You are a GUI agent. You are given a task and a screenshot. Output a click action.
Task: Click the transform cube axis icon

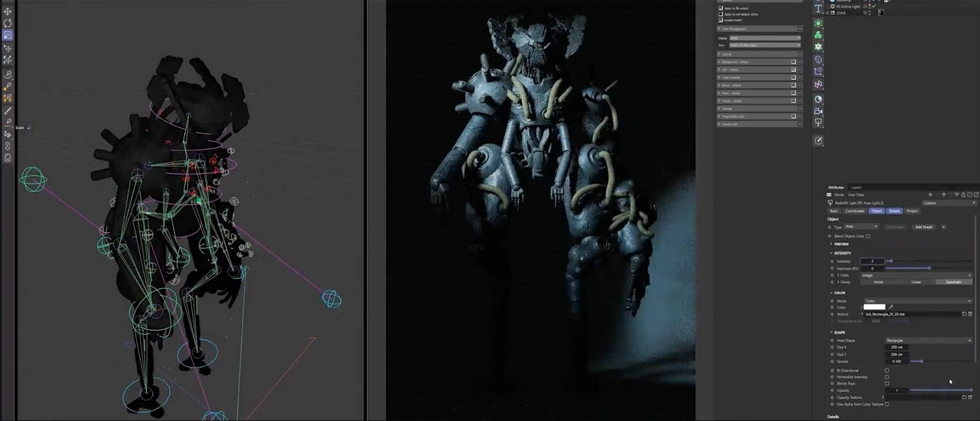click(818, 72)
